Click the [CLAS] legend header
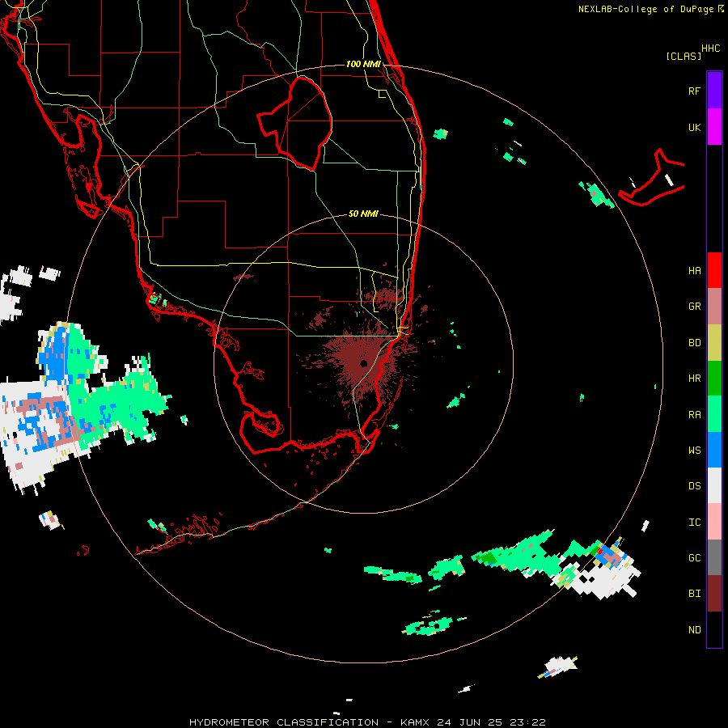The height and width of the screenshot is (728, 728). tap(684, 56)
